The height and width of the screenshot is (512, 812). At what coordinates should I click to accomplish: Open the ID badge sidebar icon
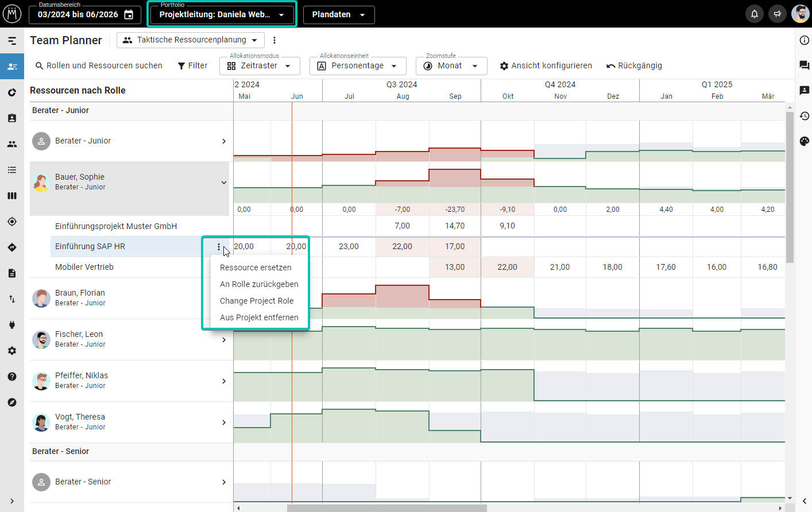click(x=12, y=118)
